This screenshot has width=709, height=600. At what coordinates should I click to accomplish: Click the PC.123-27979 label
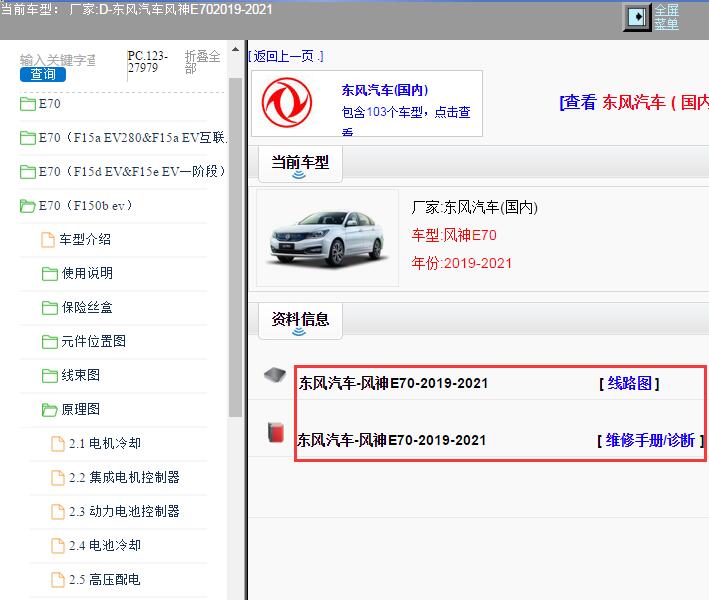[x=148, y=62]
